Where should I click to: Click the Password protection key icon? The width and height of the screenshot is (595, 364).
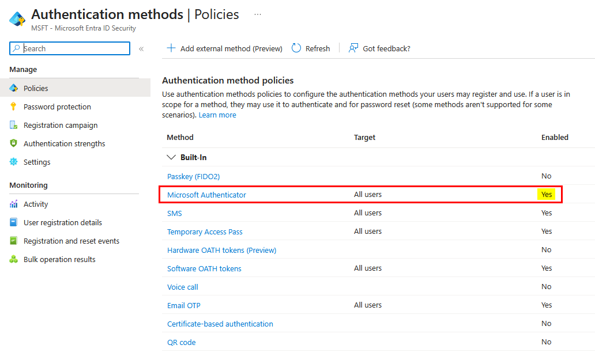14,107
